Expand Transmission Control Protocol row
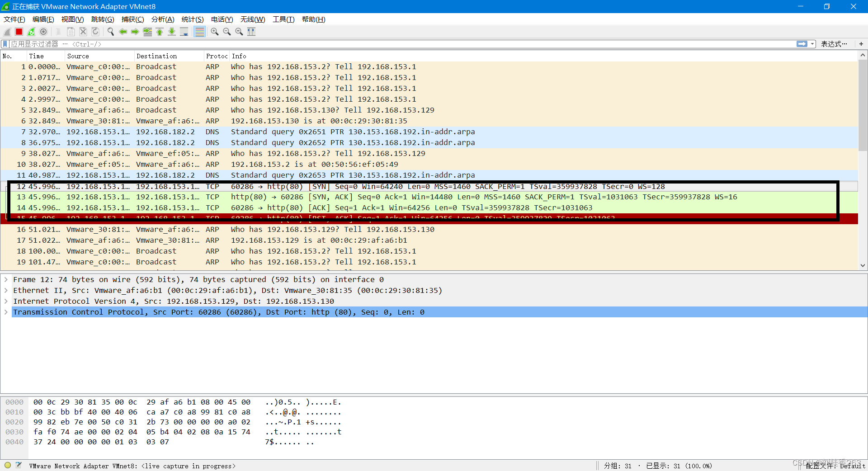 tap(6, 312)
